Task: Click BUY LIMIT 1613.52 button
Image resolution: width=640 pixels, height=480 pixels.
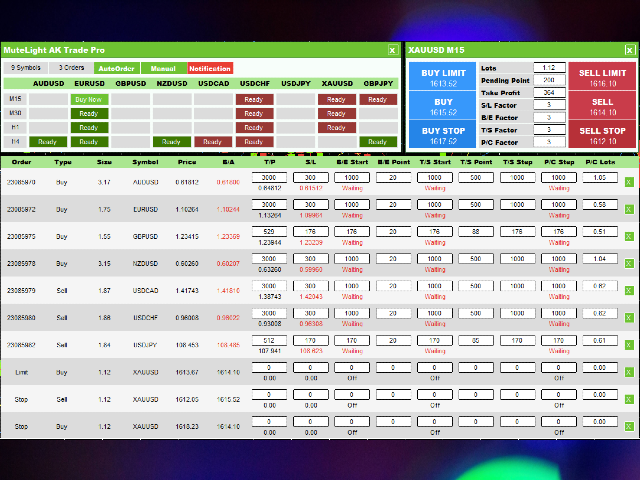Action: [x=443, y=76]
